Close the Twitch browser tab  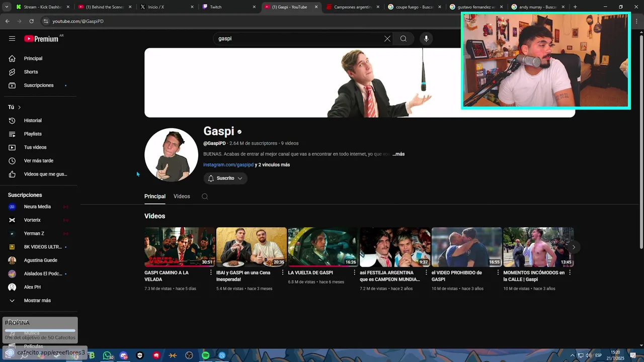click(254, 7)
